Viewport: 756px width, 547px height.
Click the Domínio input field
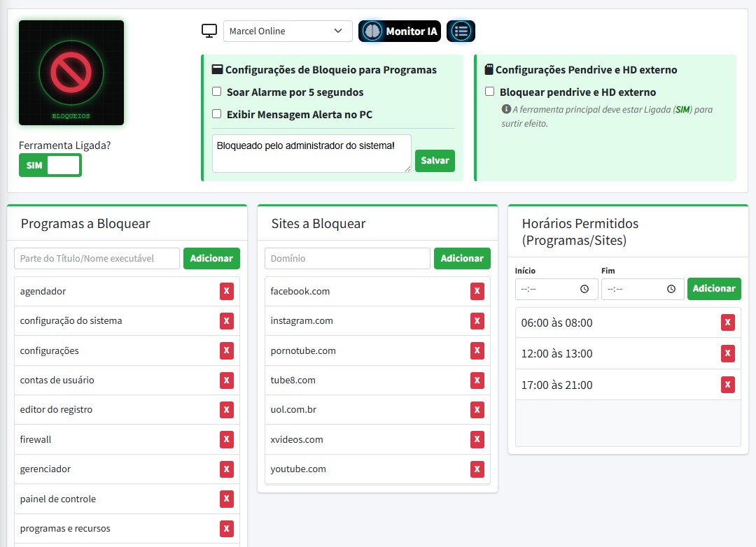tap(347, 258)
